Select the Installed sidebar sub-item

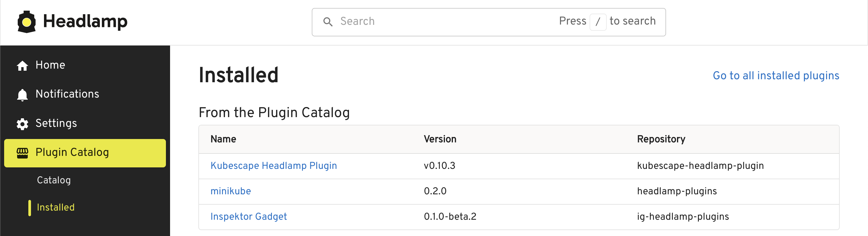(56, 207)
